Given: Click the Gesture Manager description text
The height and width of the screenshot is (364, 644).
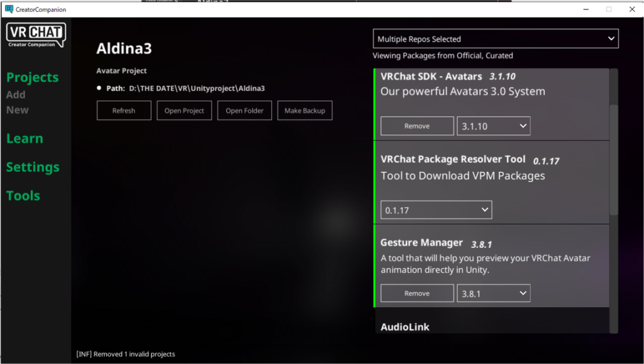Looking at the screenshot, I should (x=486, y=264).
